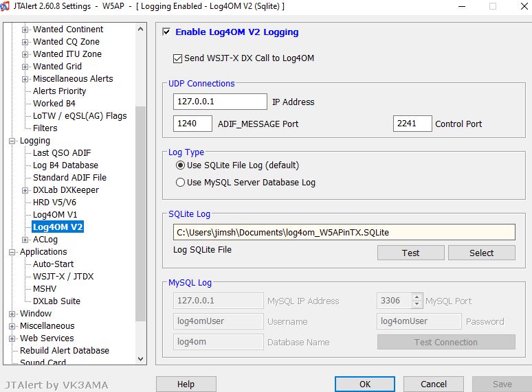The image size is (532, 392).
Task: Expand the Window tree node
Action: pyautogui.click(x=12, y=314)
